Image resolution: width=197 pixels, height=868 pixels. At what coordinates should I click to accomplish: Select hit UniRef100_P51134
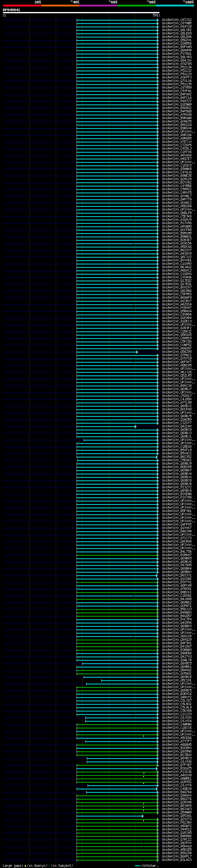coord(177,67)
